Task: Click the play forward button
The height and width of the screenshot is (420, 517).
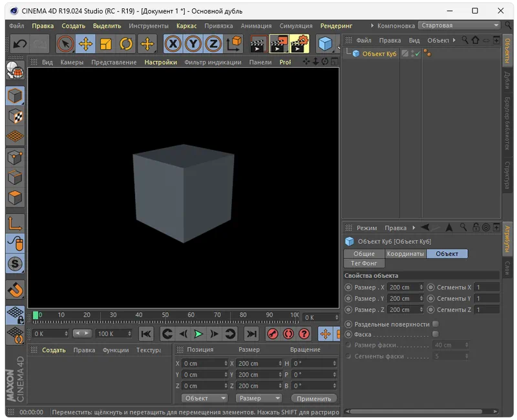Action: pos(198,333)
